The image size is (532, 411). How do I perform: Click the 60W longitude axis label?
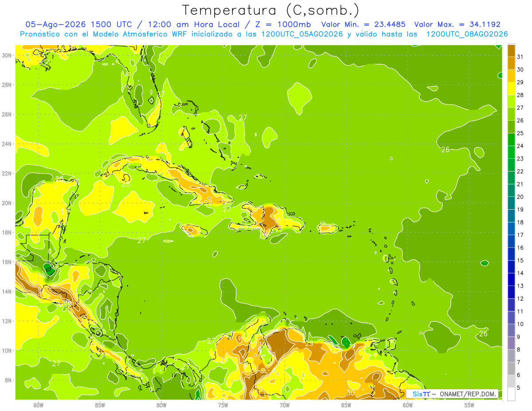pos(408,405)
